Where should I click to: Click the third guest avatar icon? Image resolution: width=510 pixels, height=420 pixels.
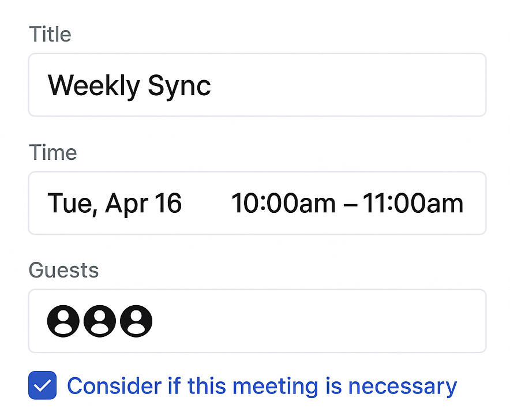point(136,321)
